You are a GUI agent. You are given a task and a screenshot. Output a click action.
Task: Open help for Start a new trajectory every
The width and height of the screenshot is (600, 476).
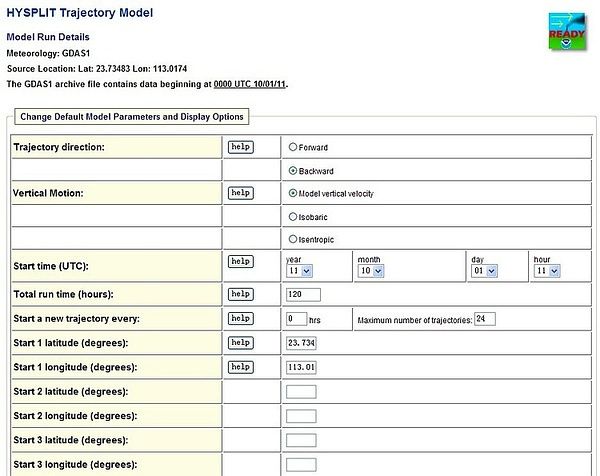(x=241, y=318)
